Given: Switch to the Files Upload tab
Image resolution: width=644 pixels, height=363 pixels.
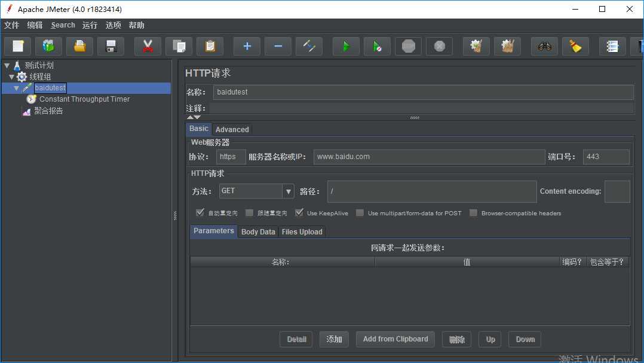Looking at the screenshot, I should [x=302, y=232].
